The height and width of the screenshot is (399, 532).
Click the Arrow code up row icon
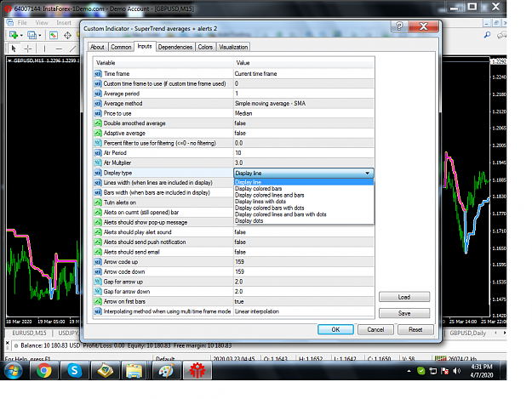tap(98, 262)
